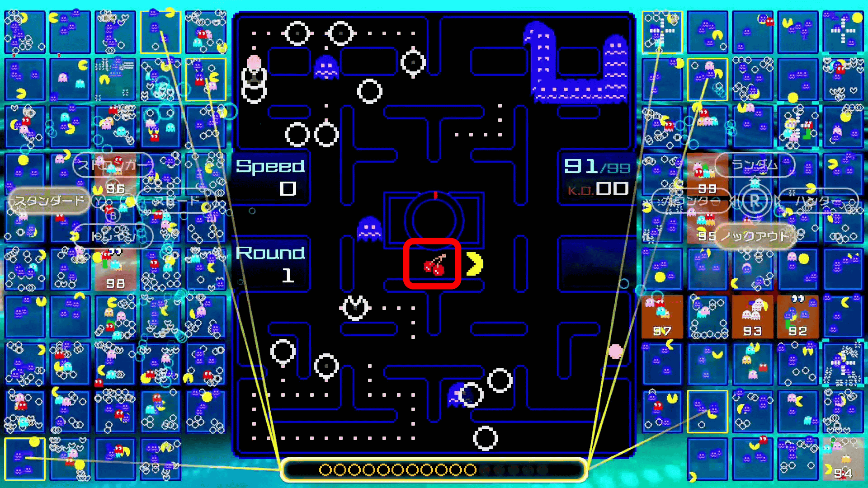Open the ノックアウト 99 mode menu
This screenshot has width=868, height=488.
tap(754, 236)
